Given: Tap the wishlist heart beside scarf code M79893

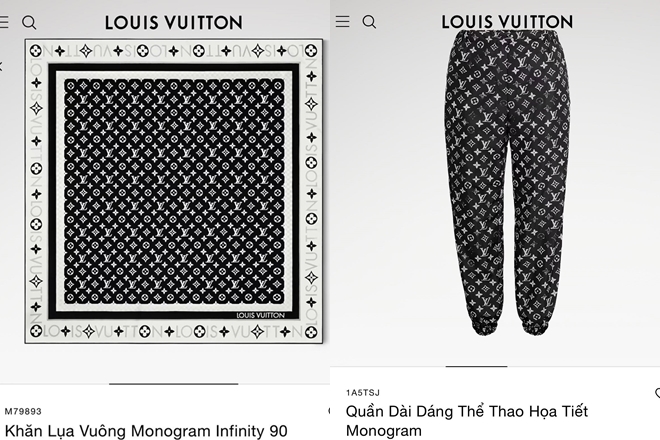Looking at the screenshot, I should tap(329, 411).
